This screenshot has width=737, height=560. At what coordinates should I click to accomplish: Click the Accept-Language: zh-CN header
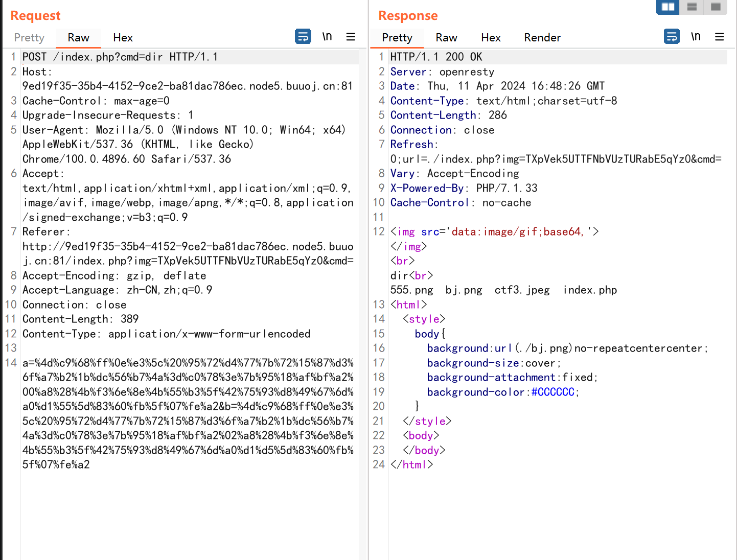118,290
